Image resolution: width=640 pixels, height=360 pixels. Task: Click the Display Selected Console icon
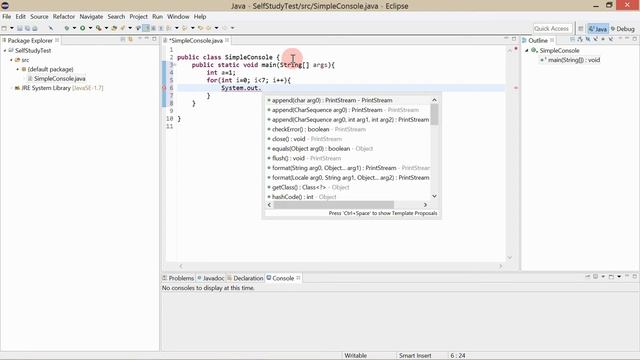pos(596,277)
